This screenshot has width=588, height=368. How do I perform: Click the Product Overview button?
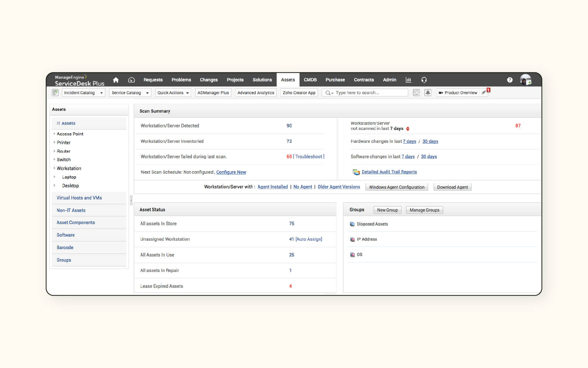coord(458,93)
